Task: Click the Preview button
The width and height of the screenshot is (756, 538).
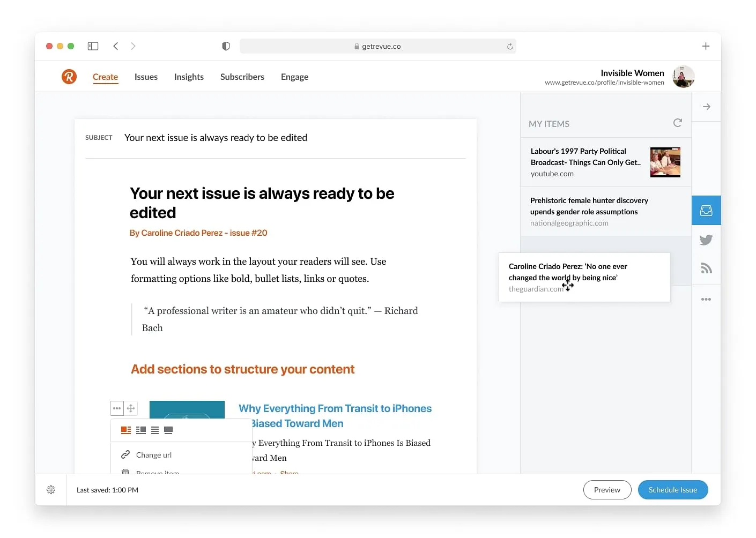Action: [607, 490]
